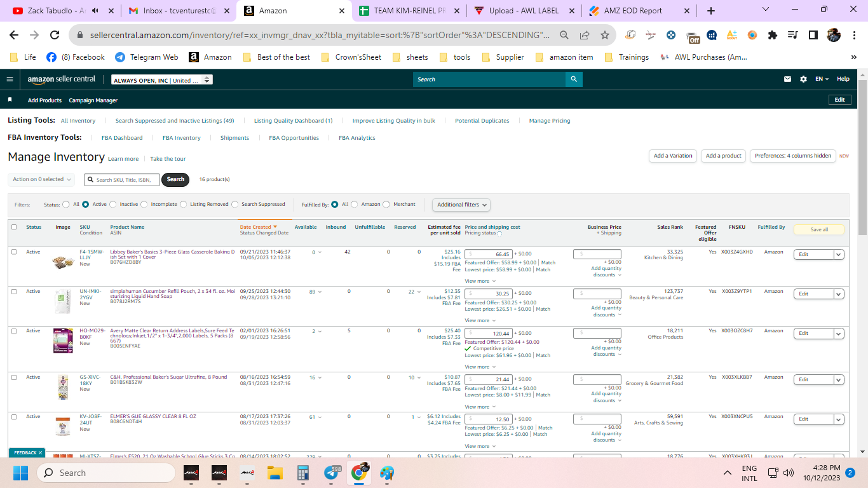The width and height of the screenshot is (868, 488).
Task: Reload the current page
Action: pos(55,35)
